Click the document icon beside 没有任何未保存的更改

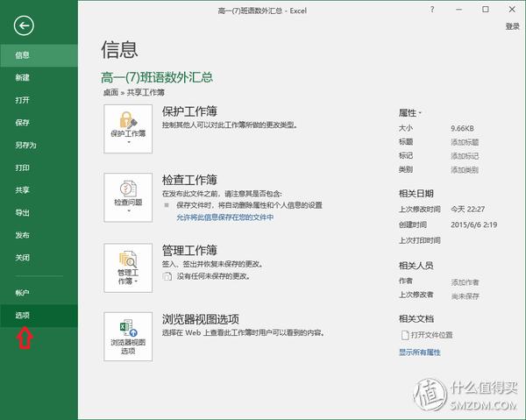tap(167, 276)
